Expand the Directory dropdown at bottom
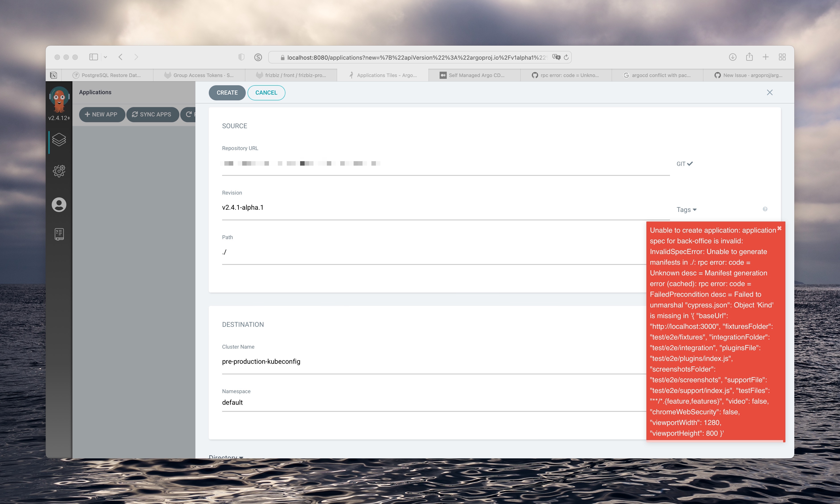The image size is (840, 504). coord(226,457)
